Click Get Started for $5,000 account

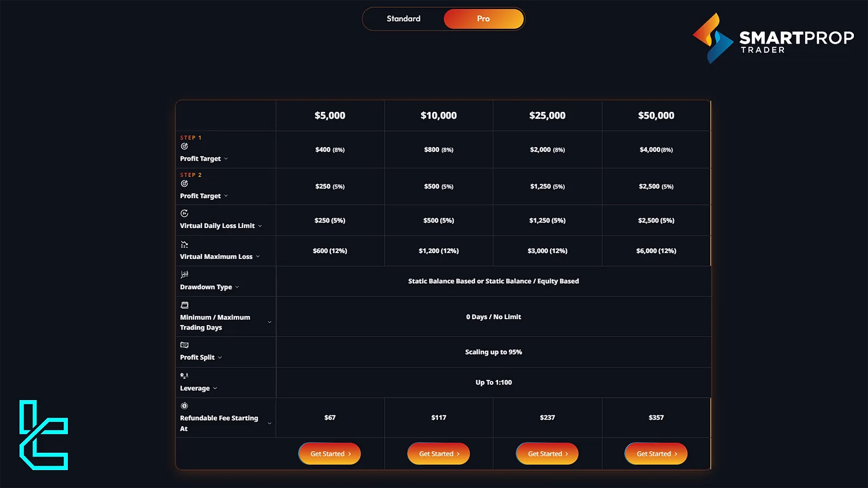point(330,454)
